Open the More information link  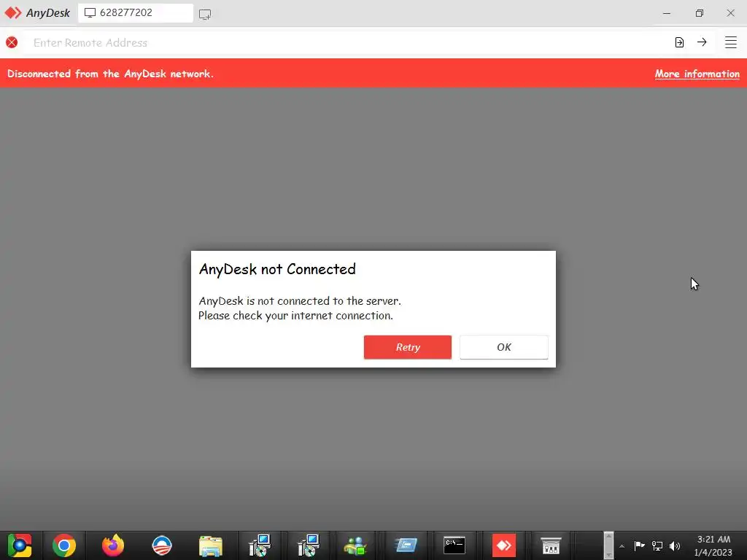(x=697, y=74)
